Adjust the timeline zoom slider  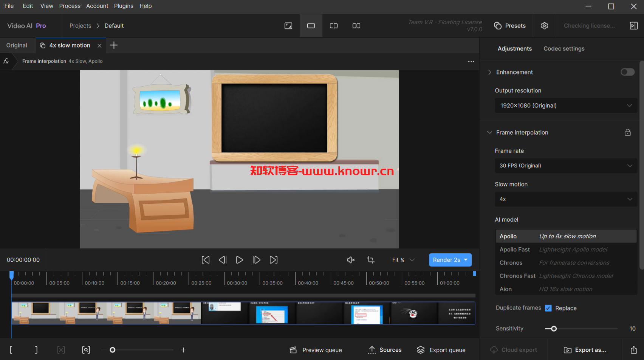112,350
